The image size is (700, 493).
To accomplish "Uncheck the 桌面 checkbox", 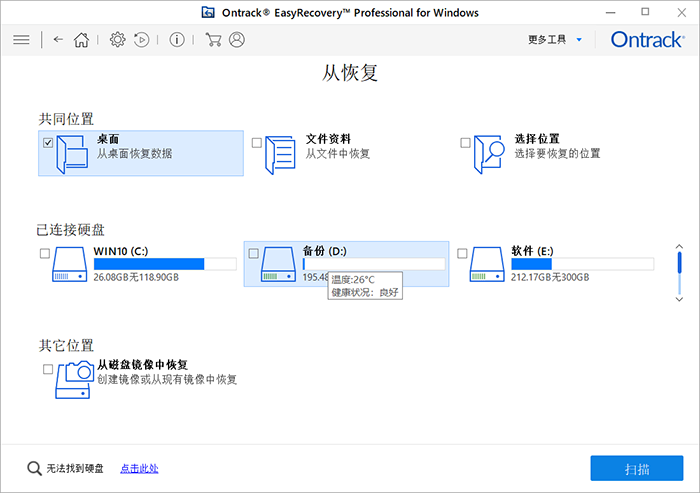I will click(x=48, y=143).
